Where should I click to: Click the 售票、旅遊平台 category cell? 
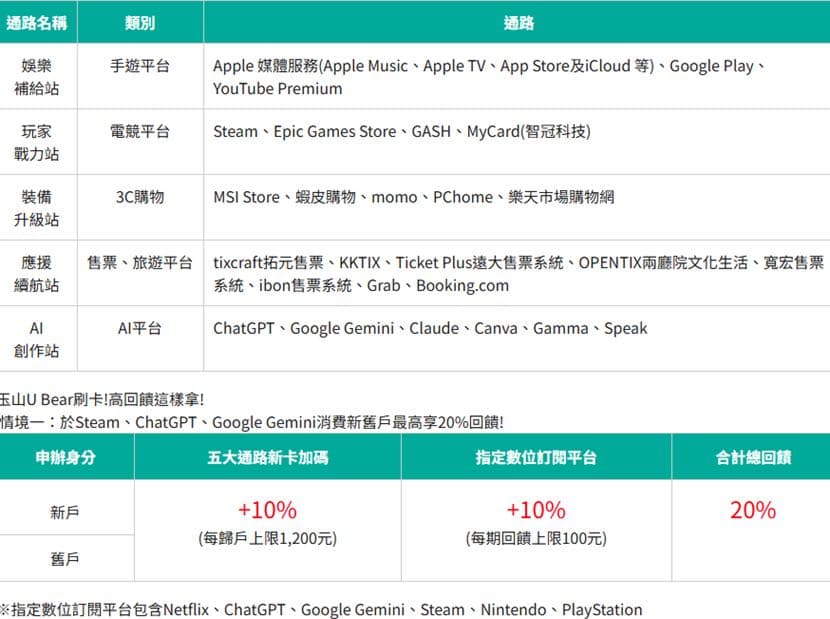pos(140,263)
